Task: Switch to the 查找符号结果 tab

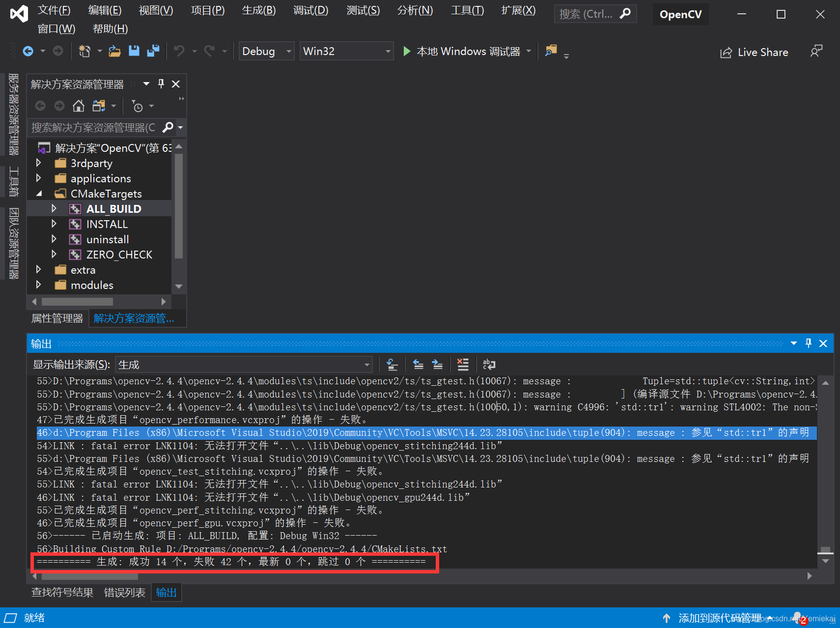Action: [x=62, y=593]
